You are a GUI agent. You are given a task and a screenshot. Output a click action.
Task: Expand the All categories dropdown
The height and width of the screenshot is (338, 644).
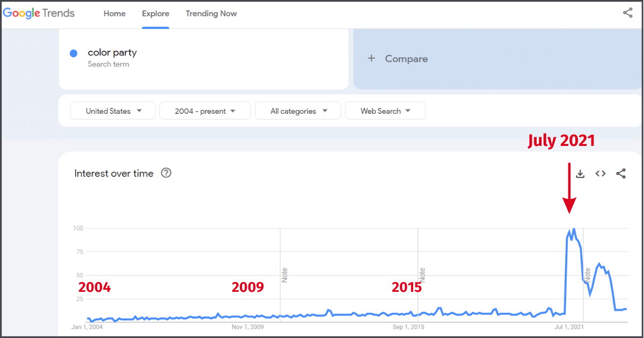[x=298, y=111]
